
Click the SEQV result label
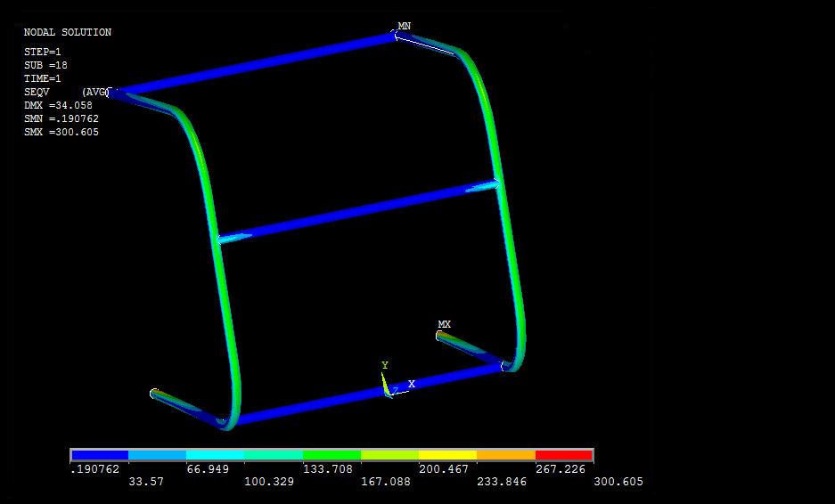click(x=37, y=92)
